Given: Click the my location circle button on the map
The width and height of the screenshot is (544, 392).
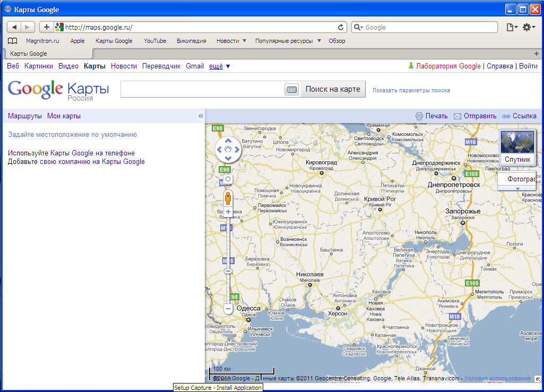Looking at the screenshot, I should [228, 179].
